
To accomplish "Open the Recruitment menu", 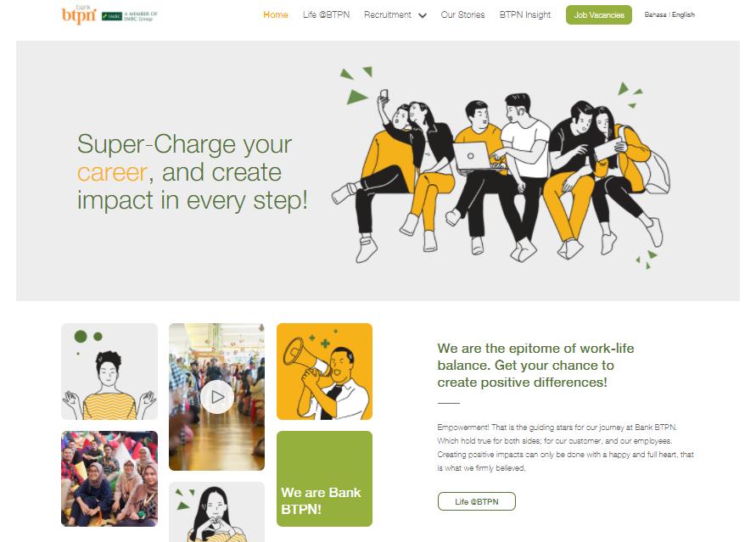I will click(388, 15).
